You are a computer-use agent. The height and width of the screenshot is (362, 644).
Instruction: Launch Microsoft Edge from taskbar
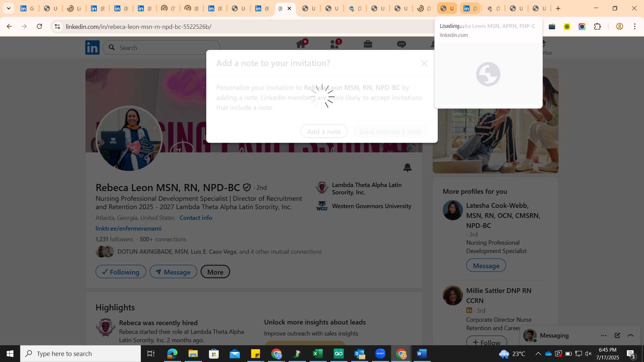click(172, 354)
